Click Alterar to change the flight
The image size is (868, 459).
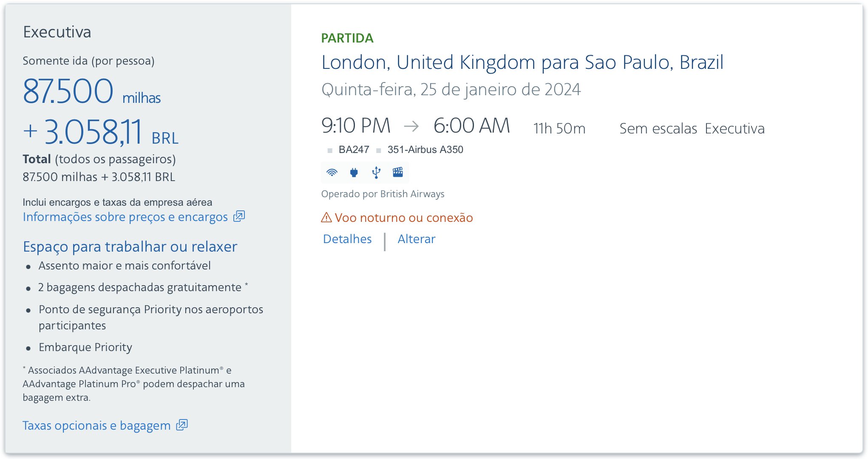[417, 239]
